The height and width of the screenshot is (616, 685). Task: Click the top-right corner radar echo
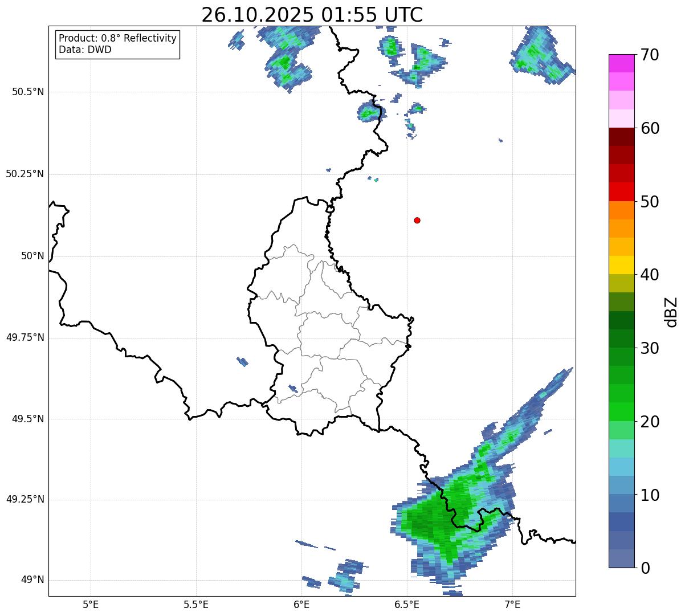pos(541,54)
